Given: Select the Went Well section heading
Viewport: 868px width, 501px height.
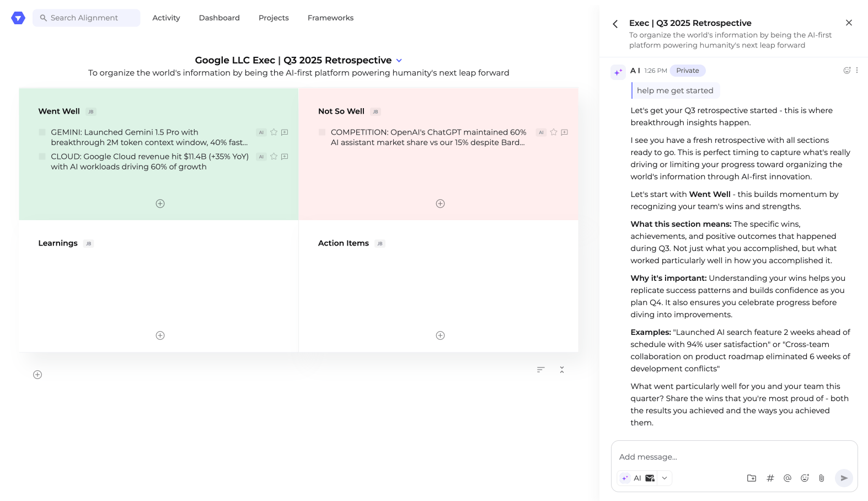Looking at the screenshot, I should point(59,111).
